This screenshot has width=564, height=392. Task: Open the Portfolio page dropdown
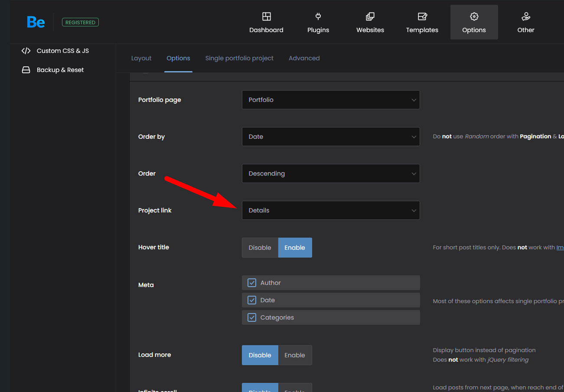[x=331, y=100]
